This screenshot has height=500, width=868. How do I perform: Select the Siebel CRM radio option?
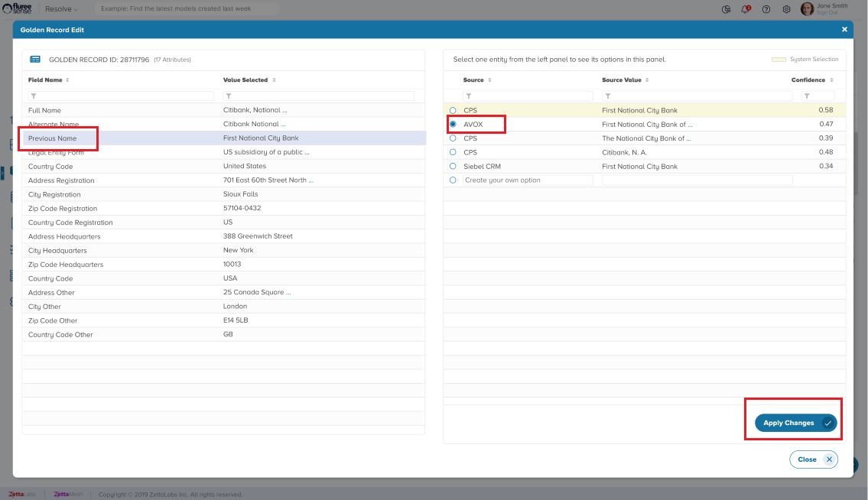point(453,167)
